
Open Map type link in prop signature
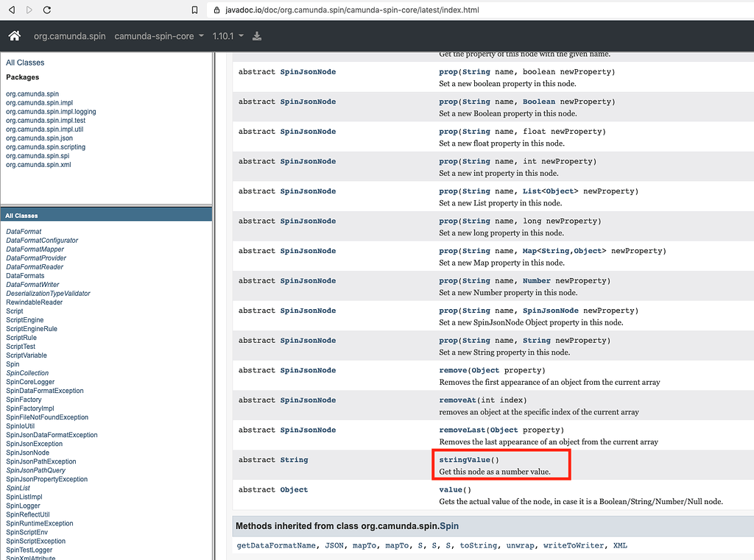[x=529, y=250]
